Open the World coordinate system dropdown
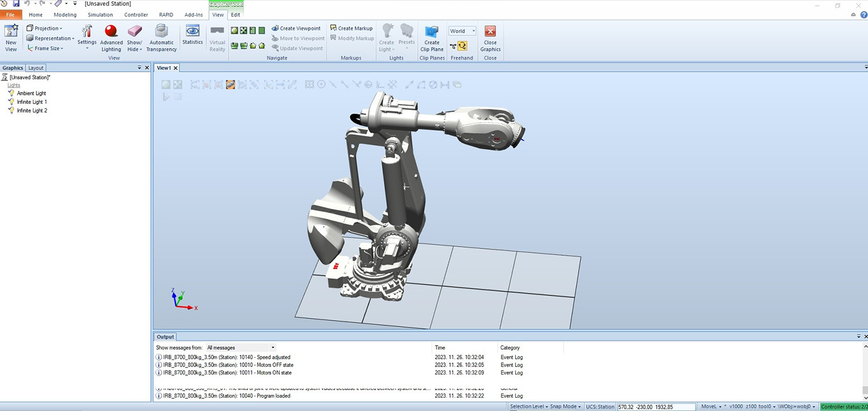868x411 pixels. 462,31
